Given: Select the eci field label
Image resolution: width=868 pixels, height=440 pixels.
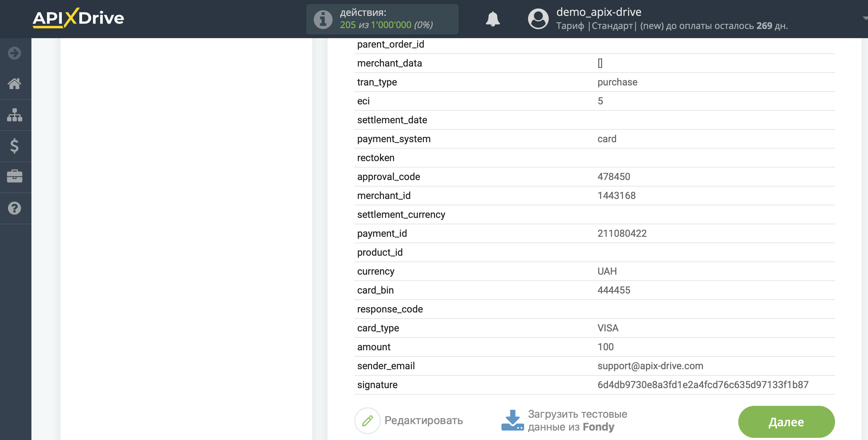Looking at the screenshot, I should [363, 101].
